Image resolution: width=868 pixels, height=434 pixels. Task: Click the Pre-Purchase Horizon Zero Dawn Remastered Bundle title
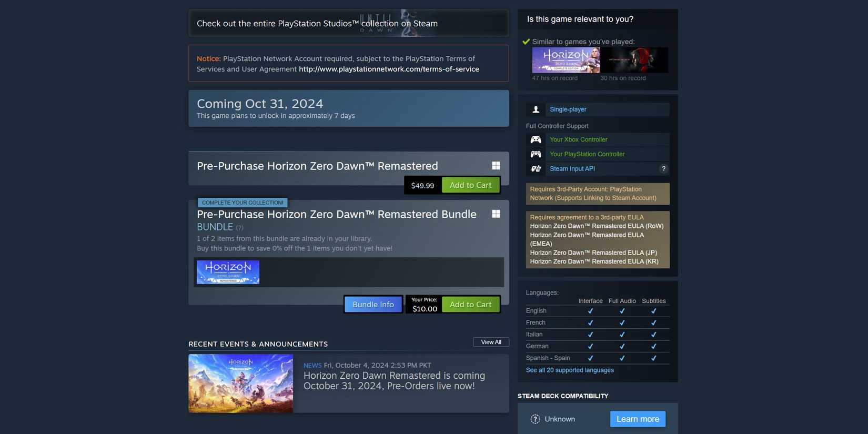337,215
